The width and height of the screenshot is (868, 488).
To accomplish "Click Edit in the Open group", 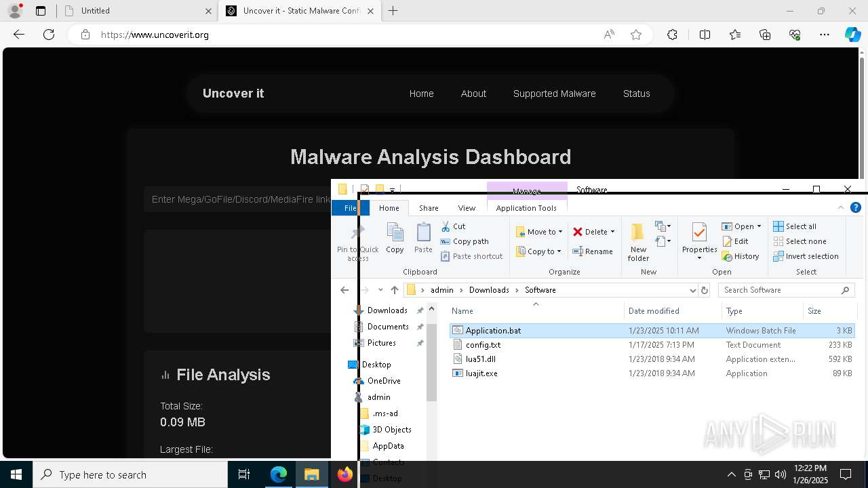I will point(736,241).
